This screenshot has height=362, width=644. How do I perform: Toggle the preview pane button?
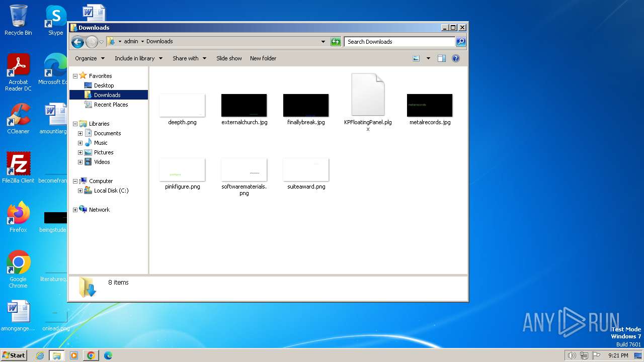coord(441,58)
